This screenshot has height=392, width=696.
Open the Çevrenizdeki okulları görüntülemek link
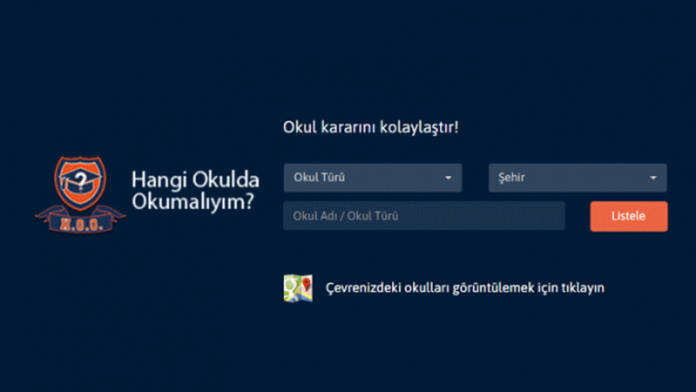[x=465, y=288]
